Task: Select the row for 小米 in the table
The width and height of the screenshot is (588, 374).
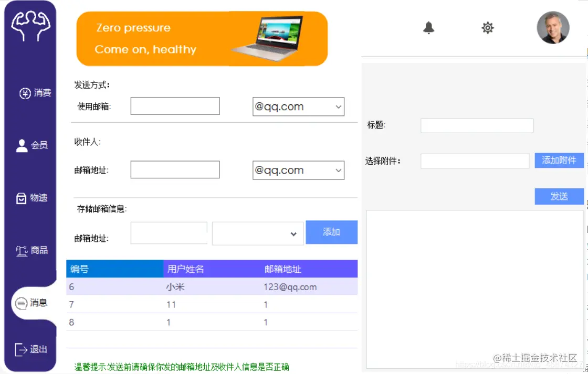Action: pos(210,287)
